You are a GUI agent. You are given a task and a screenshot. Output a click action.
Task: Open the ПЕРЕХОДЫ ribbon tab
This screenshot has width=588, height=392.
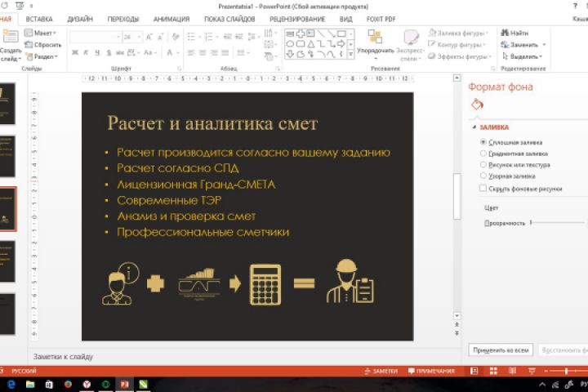(x=123, y=19)
